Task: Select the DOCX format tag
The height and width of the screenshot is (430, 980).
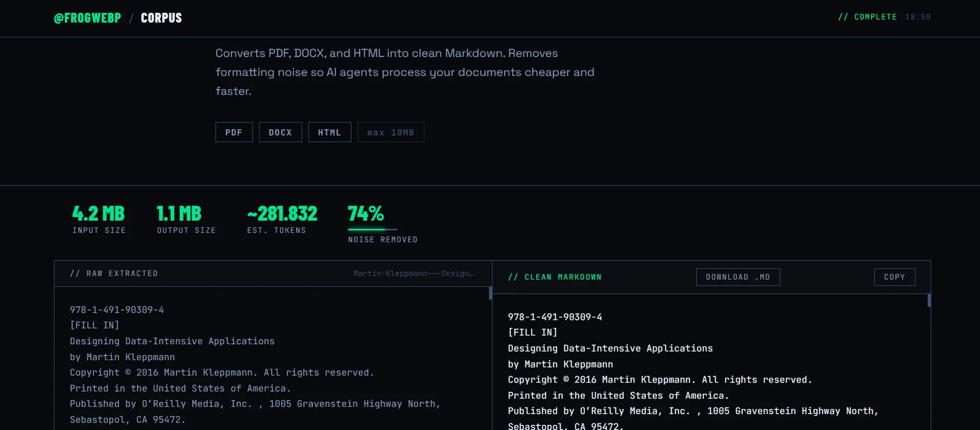Action: 280,132
